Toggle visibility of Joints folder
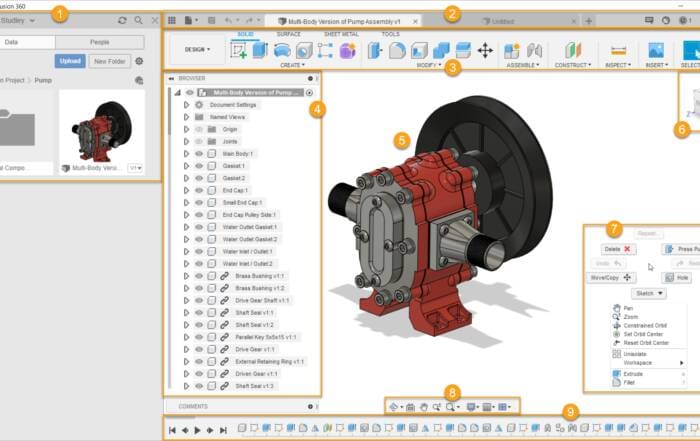The width and height of the screenshot is (700, 441). (199, 141)
